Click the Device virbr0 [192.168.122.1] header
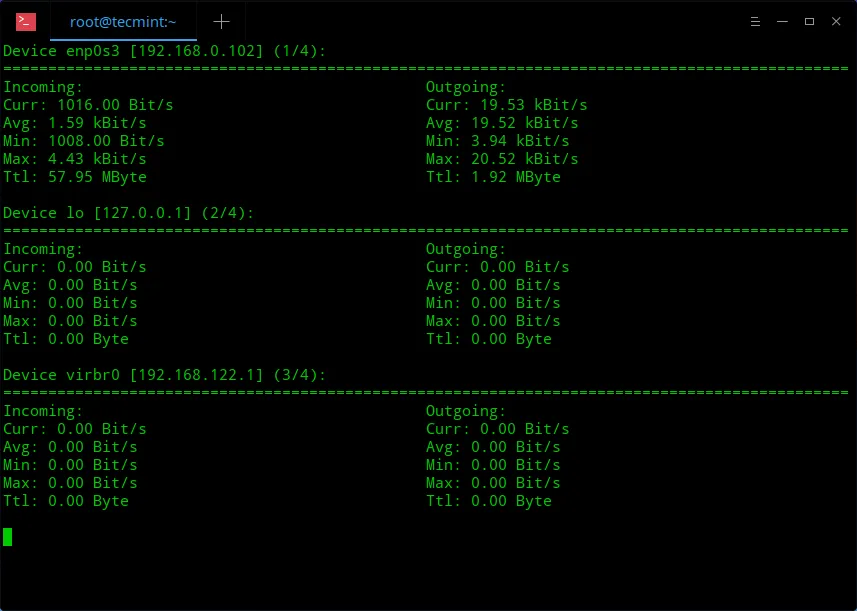The width and height of the screenshot is (857, 611). [x=164, y=375]
